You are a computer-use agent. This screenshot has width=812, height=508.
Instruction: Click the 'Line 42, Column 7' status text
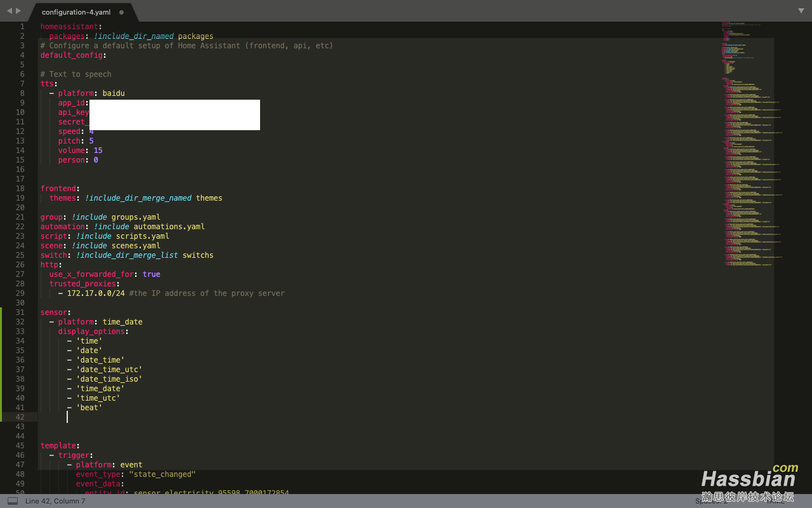pos(55,501)
